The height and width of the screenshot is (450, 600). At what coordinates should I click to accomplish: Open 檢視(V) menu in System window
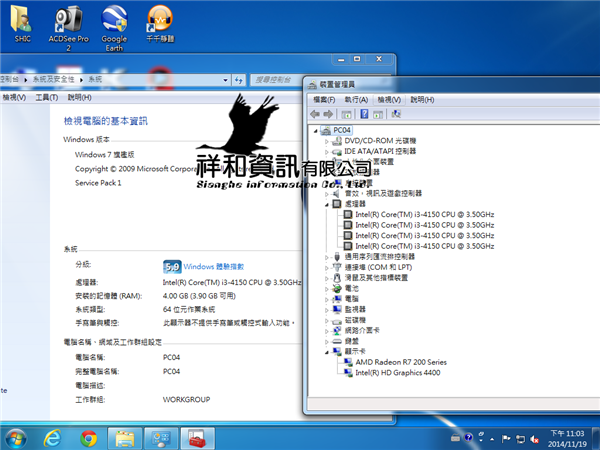click(14, 98)
